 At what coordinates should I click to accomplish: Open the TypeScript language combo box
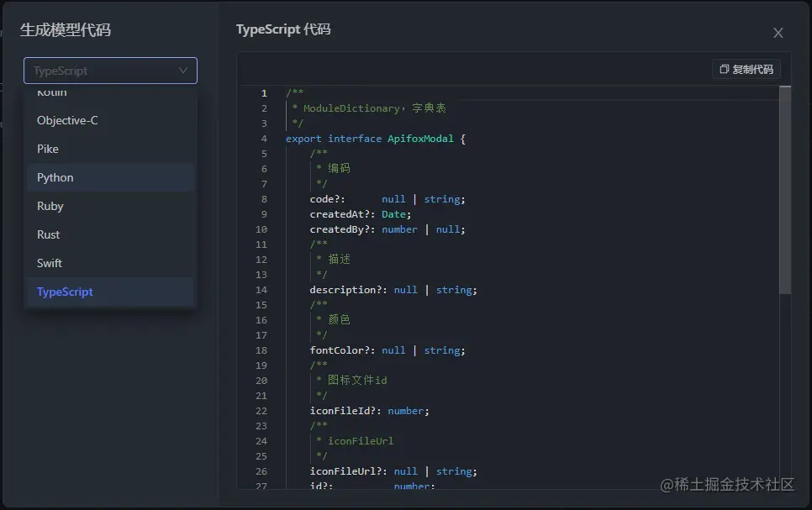pos(110,71)
